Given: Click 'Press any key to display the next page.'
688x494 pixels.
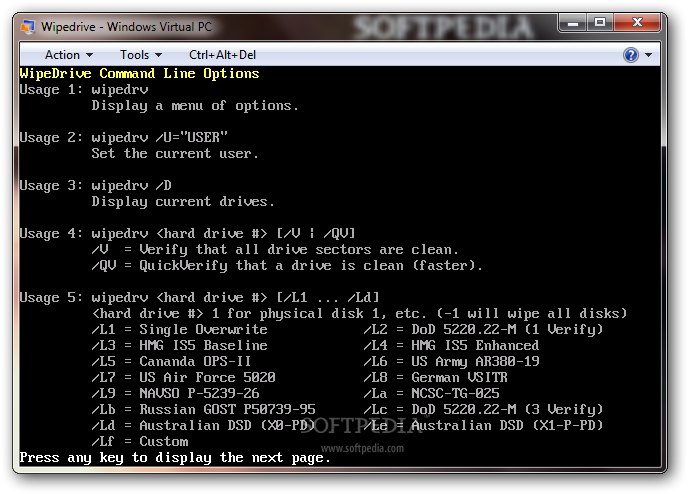Looking at the screenshot, I should 175,458.
